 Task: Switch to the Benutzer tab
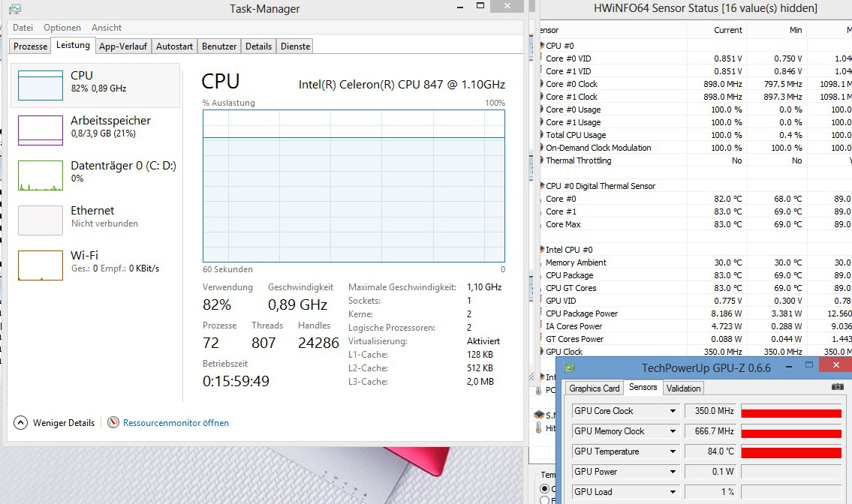pos(219,46)
